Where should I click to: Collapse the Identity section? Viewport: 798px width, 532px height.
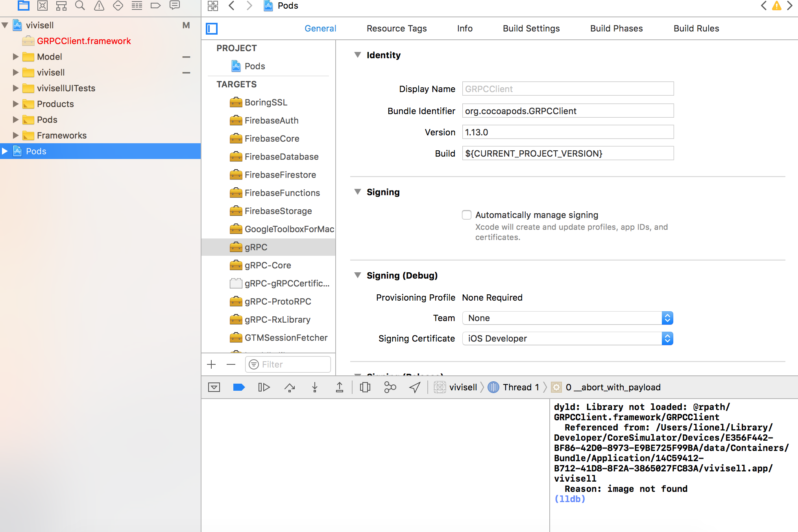click(358, 55)
